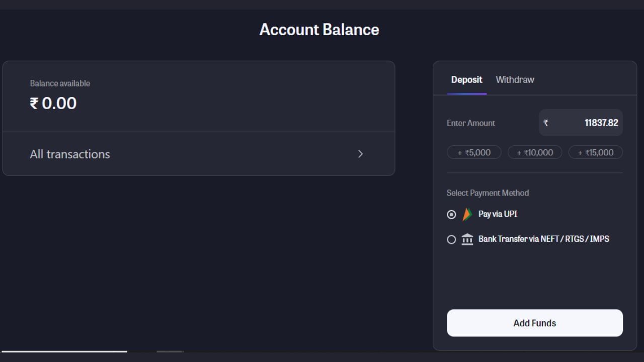Click the Pay via UPI label text
The height and width of the screenshot is (362, 644).
[498, 214]
